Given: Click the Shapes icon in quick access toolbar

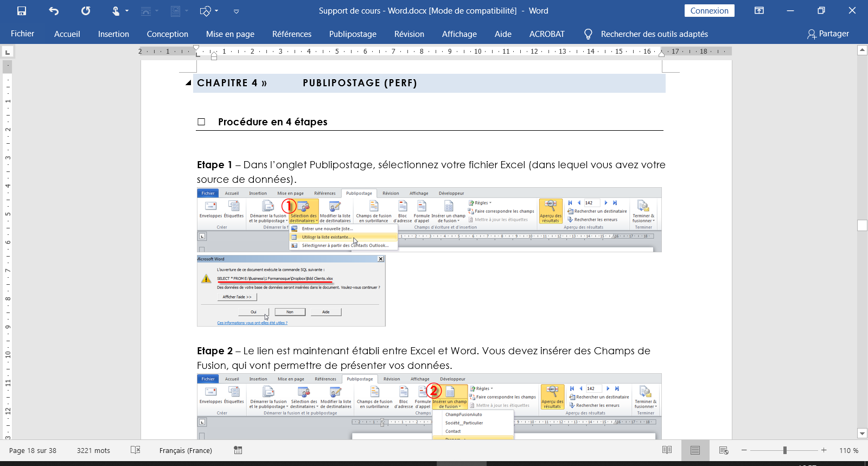Looking at the screenshot, I should click(205, 11).
